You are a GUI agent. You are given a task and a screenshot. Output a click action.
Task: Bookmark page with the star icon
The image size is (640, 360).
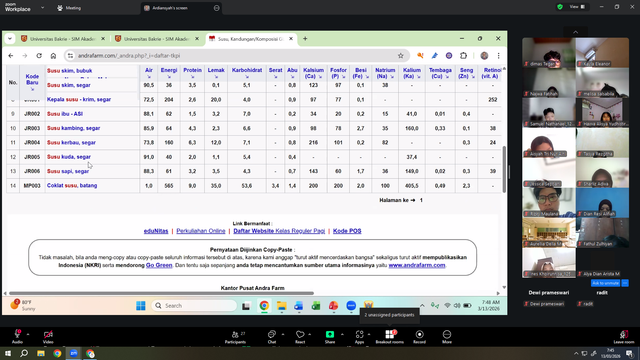(x=400, y=56)
